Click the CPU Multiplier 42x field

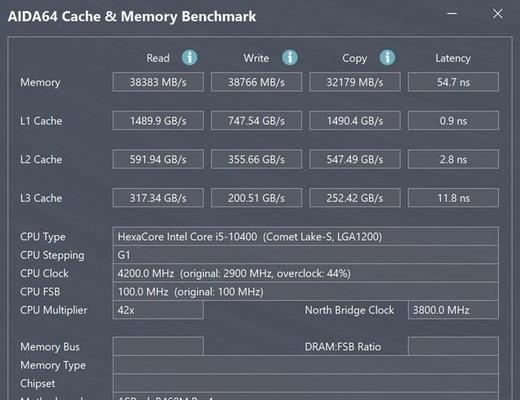tap(158, 310)
